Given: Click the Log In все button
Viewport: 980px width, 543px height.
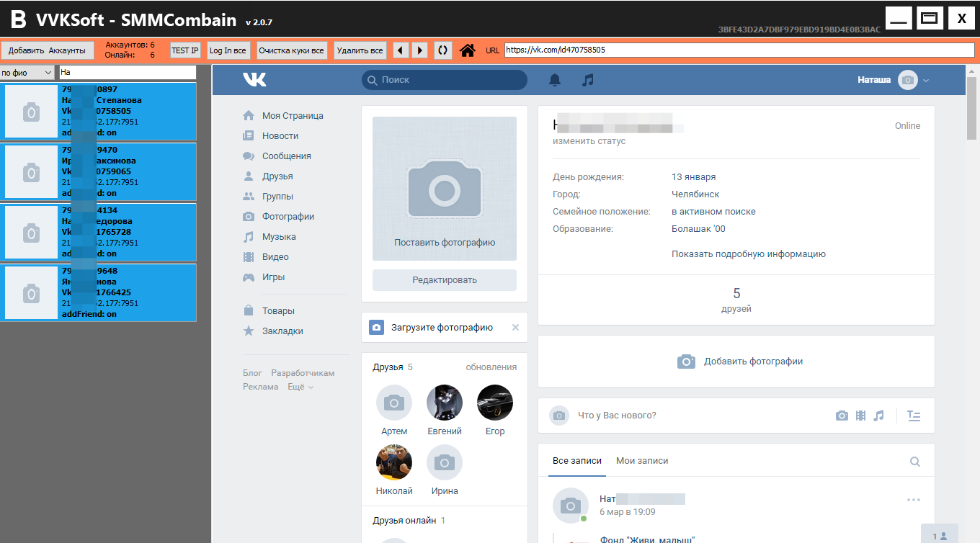Looking at the screenshot, I should point(228,50).
